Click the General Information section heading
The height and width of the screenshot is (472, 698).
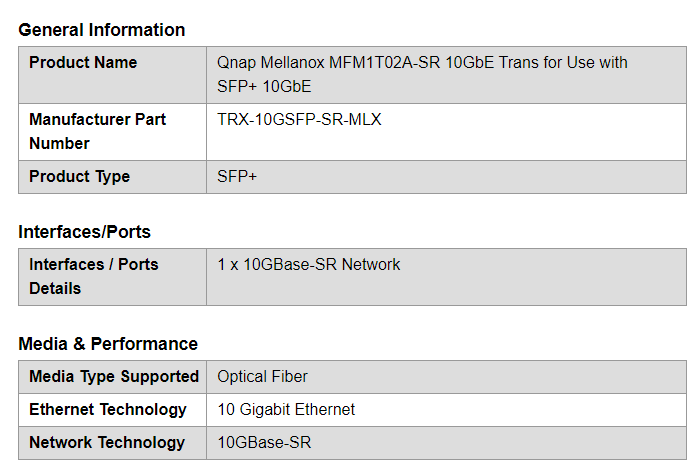click(x=101, y=30)
